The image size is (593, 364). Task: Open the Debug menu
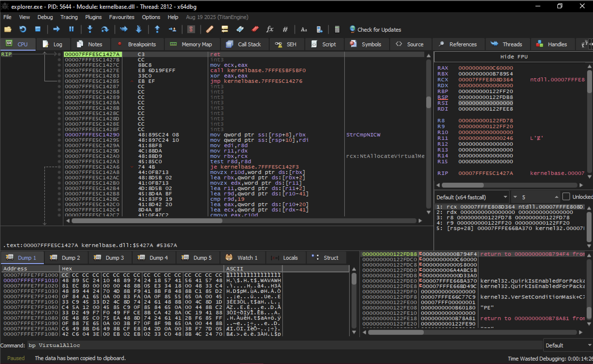[x=45, y=17]
